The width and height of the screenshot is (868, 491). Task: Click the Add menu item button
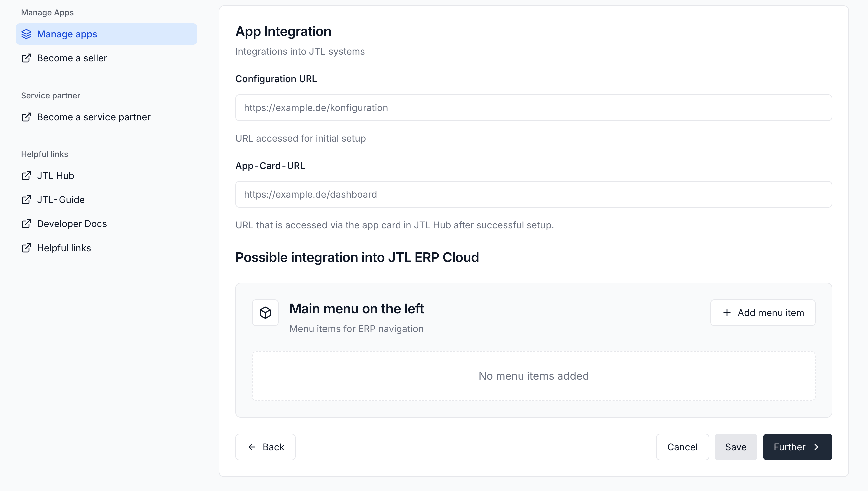763,313
